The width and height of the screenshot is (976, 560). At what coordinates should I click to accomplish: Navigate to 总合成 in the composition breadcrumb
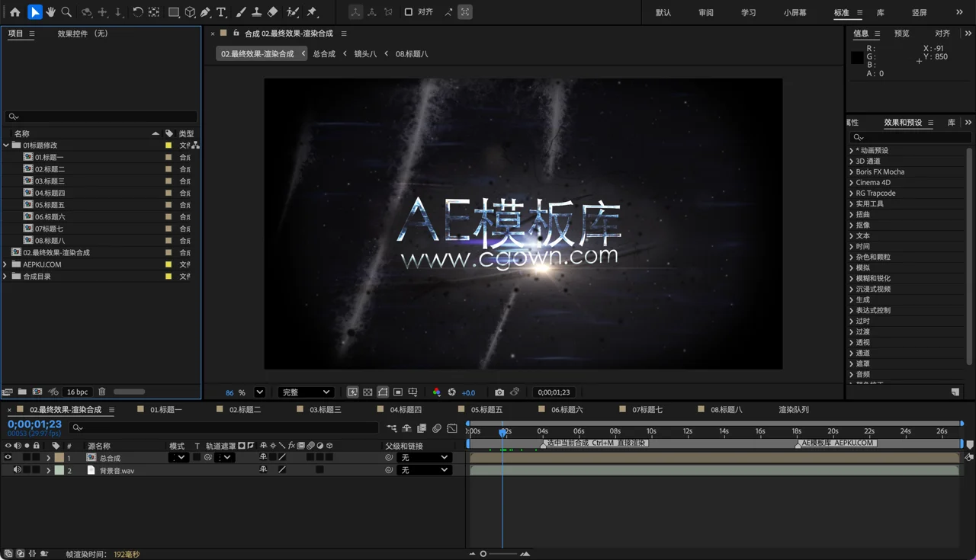point(324,54)
